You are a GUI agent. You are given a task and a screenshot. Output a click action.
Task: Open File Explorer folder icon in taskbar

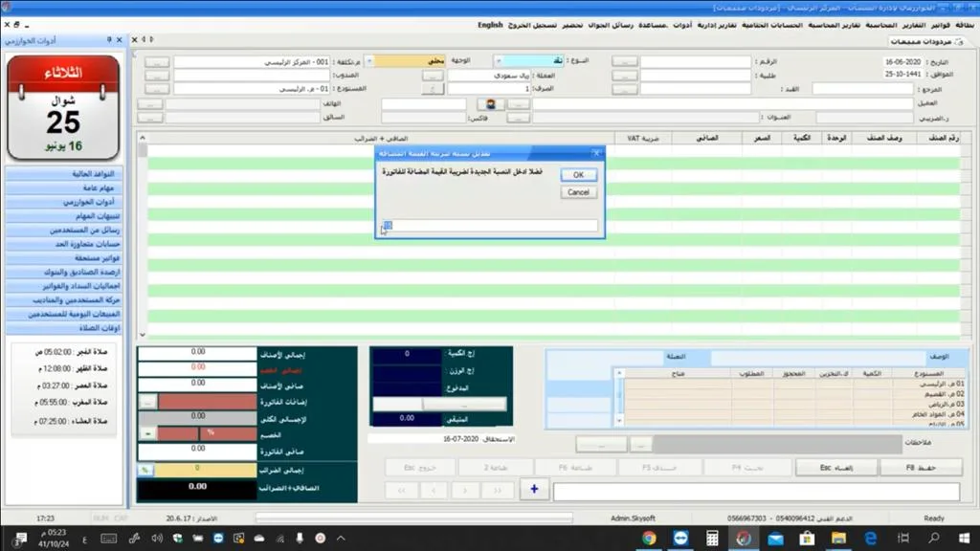pyautogui.click(x=838, y=538)
